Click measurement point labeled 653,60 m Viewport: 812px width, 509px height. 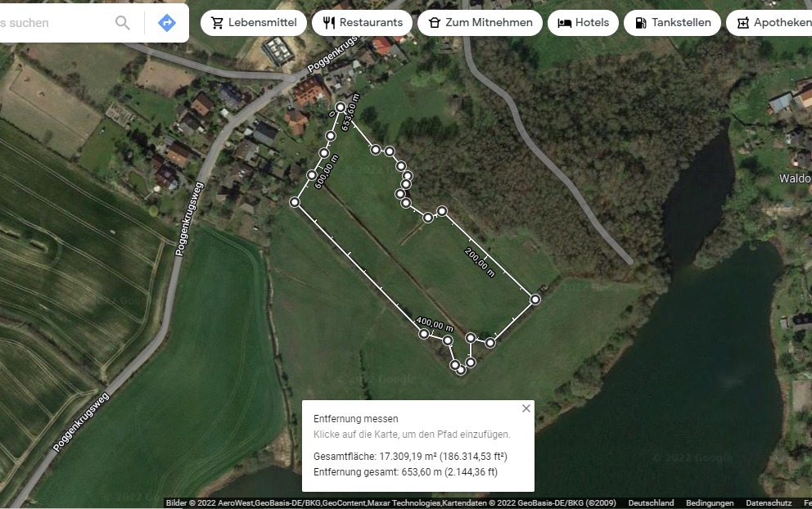(x=341, y=107)
